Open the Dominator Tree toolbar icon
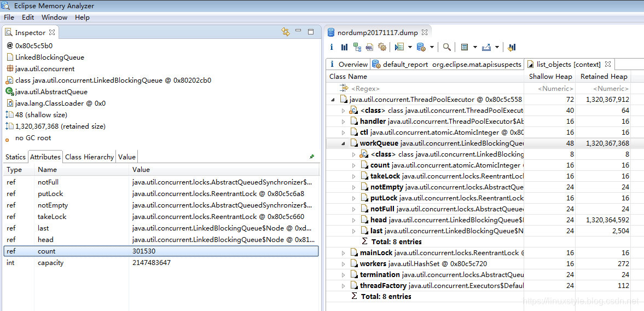This screenshot has width=644, height=311. point(357,47)
